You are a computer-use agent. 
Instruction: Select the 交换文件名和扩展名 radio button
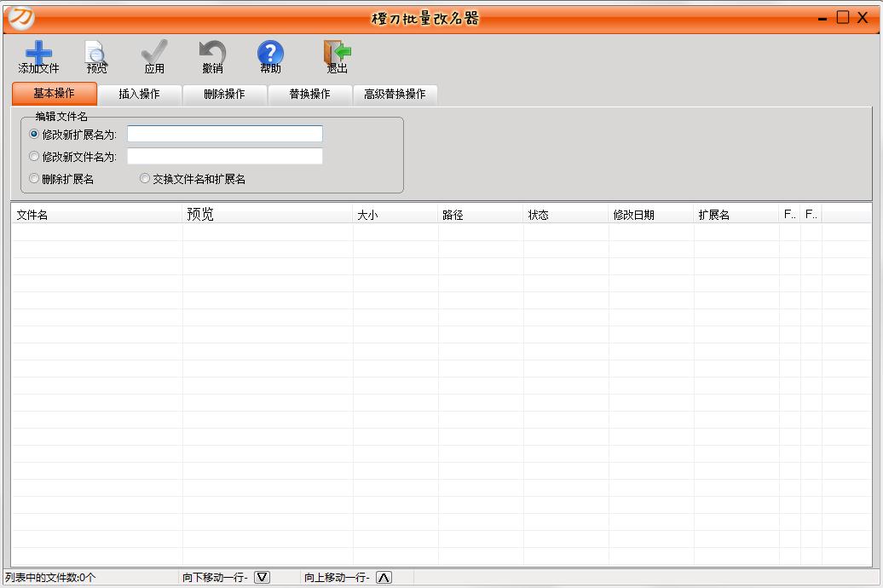pos(145,179)
